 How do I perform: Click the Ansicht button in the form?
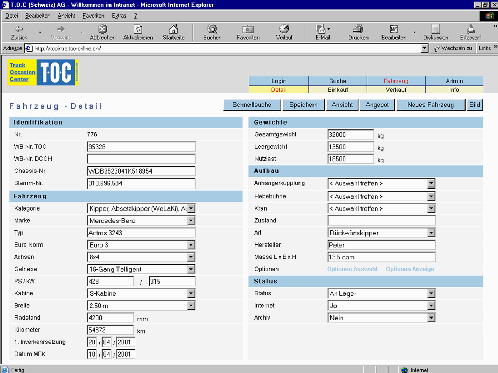(342, 105)
